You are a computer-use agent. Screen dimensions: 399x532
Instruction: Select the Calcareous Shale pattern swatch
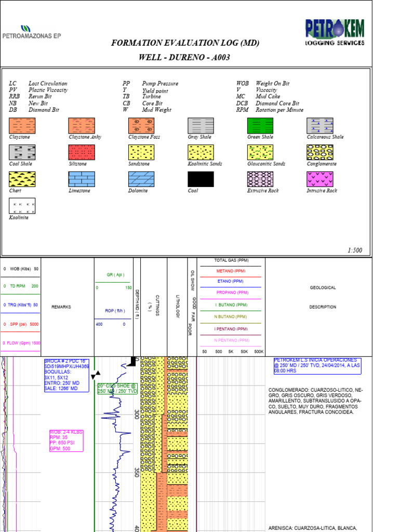pos(320,126)
